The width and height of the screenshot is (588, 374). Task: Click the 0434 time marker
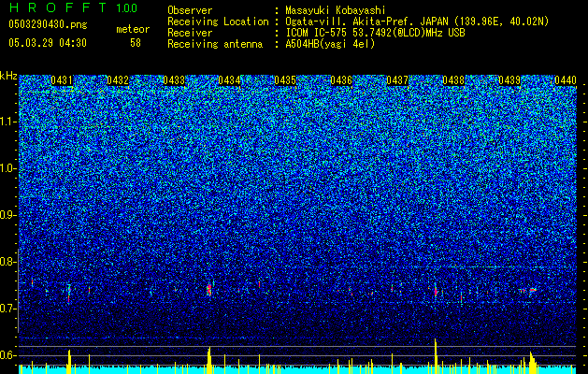[x=229, y=80]
